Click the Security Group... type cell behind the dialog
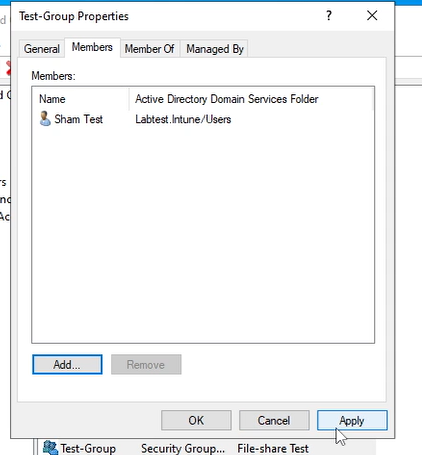 click(x=183, y=448)
